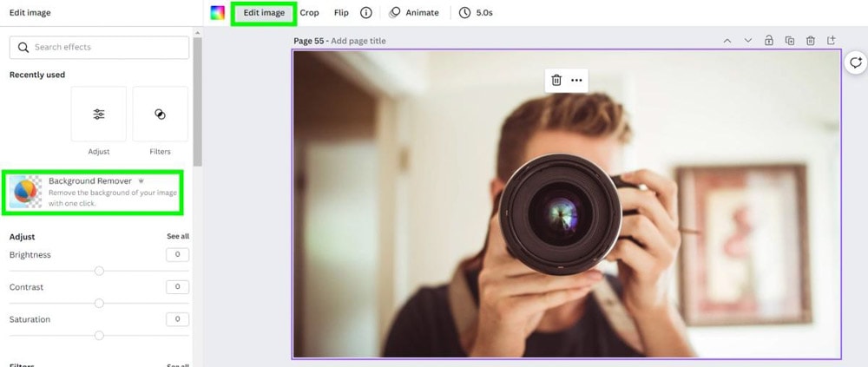Click the clock timing icon

(465, 13)
